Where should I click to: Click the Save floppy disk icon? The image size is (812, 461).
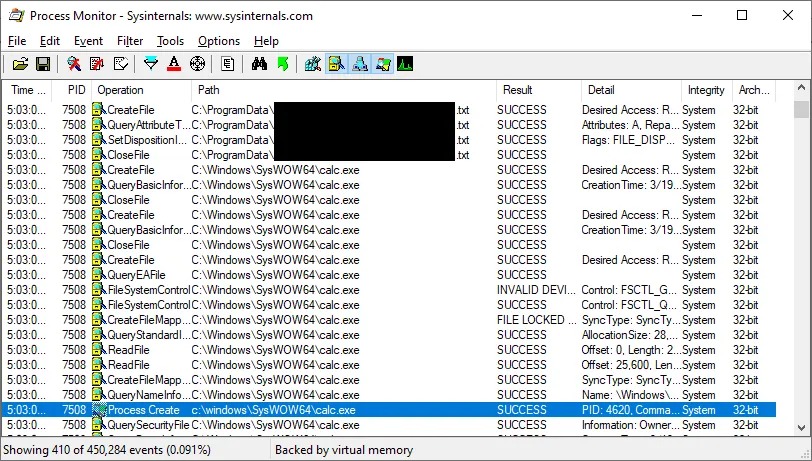click(x=43, y=64)
